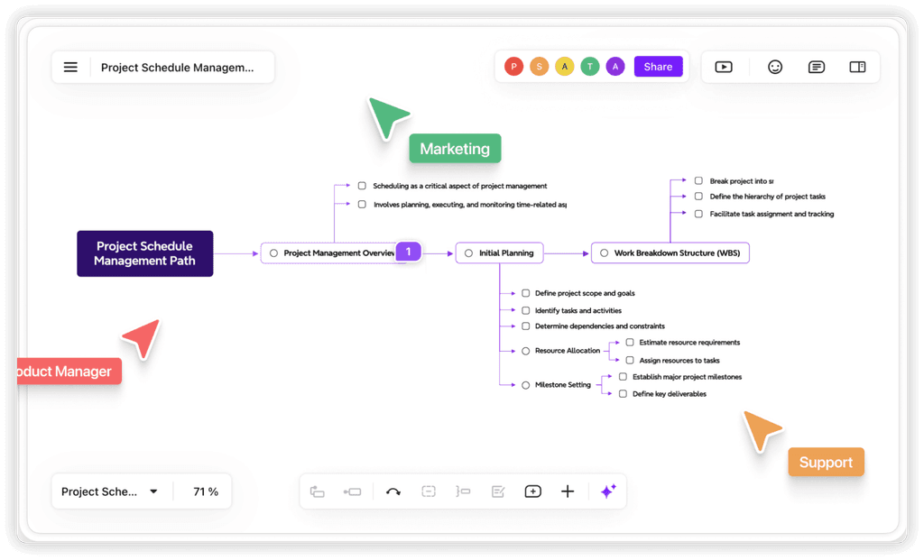The width and height of the screenshot is (924, 560).
Task: Open the hamburger menu
Action: (x=70, y=66)
